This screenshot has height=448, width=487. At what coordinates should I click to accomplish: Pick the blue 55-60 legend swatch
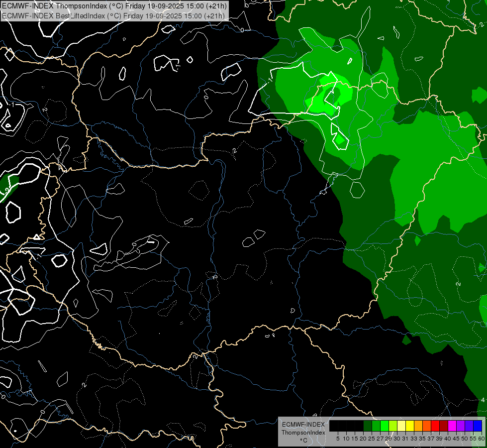(x=478, y=426)
